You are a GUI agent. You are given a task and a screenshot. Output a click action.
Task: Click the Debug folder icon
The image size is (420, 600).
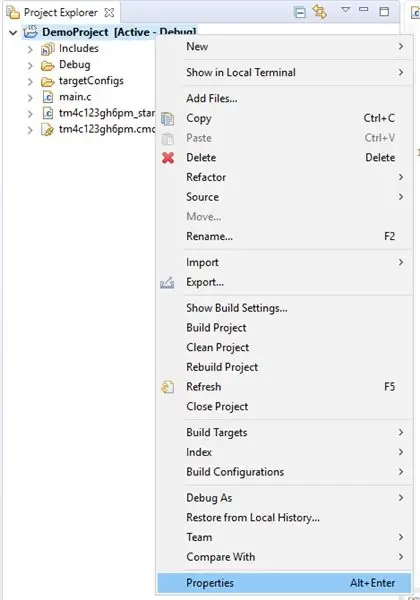(x=47, y=66)
